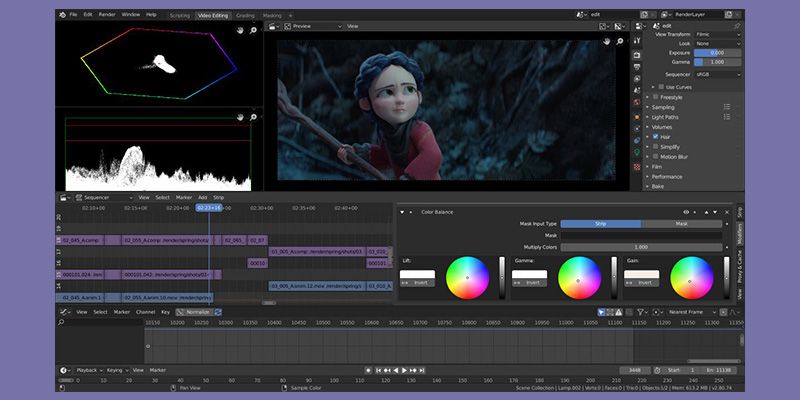The width and height of the screenshot is (800, 400).
Task: Open the Nearest Frame snapping dropdown
Action: click(688, 312)
